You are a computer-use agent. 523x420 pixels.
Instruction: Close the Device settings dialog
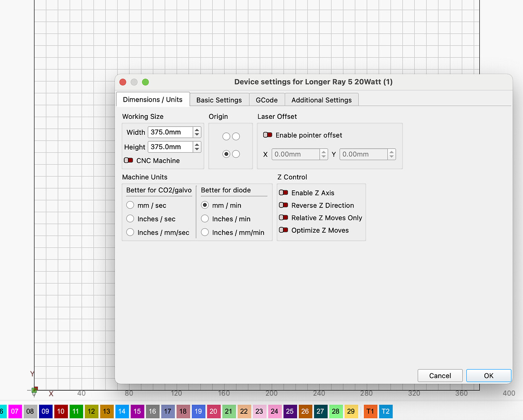123,82
